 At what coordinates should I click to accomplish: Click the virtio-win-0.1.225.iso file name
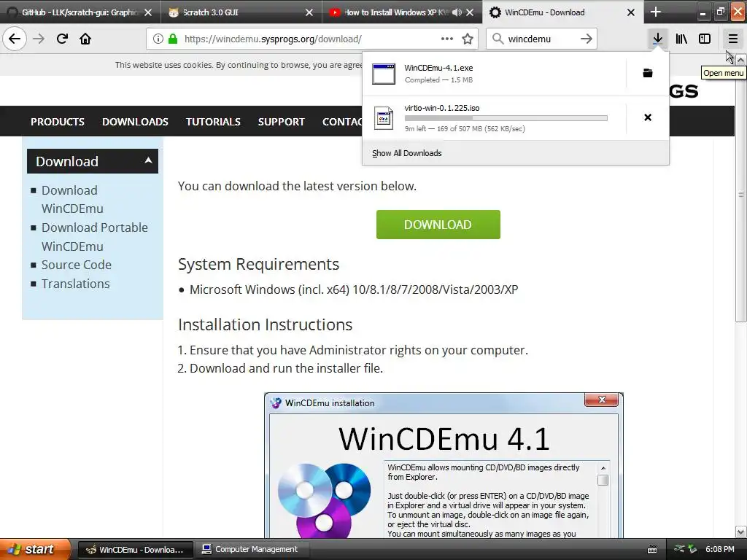[x=442, y=108]
